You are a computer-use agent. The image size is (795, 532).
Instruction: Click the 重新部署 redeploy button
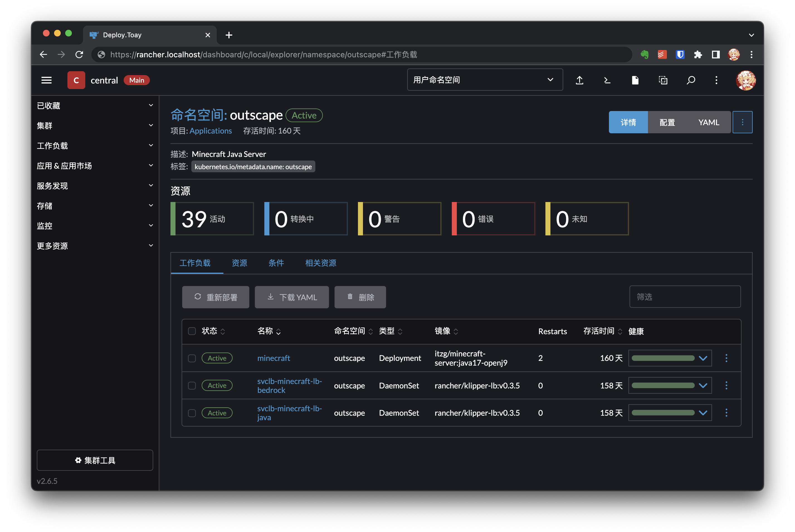coord(215,297)
